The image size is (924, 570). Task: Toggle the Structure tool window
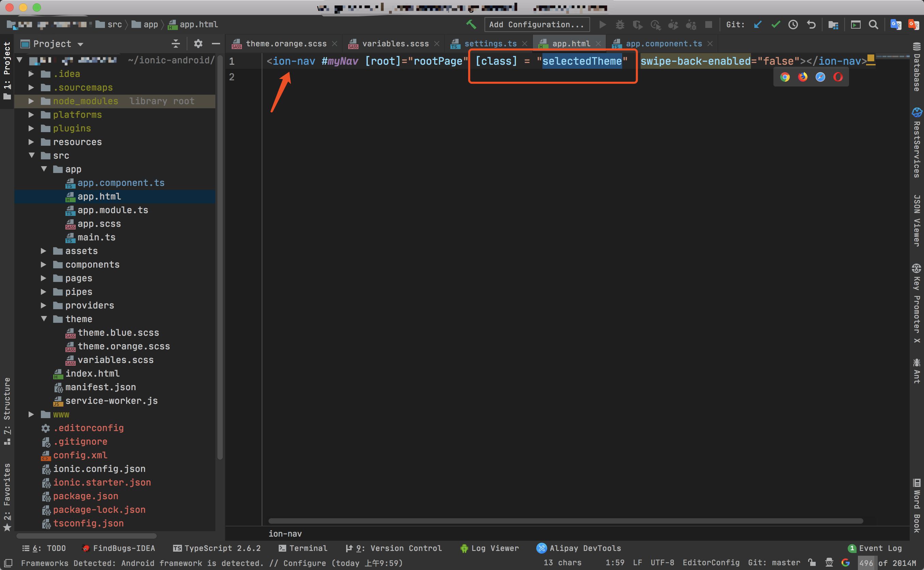coord(7,411)
